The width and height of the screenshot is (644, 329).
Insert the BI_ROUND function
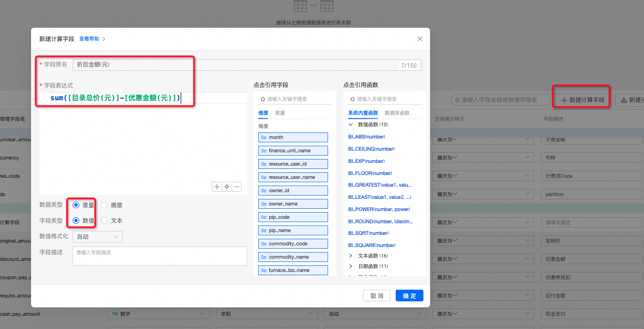[x=380, y=222]
